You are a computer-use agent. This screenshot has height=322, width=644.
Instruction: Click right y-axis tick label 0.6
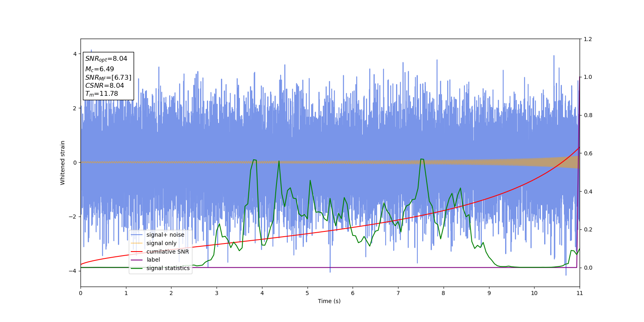point(588,153)
